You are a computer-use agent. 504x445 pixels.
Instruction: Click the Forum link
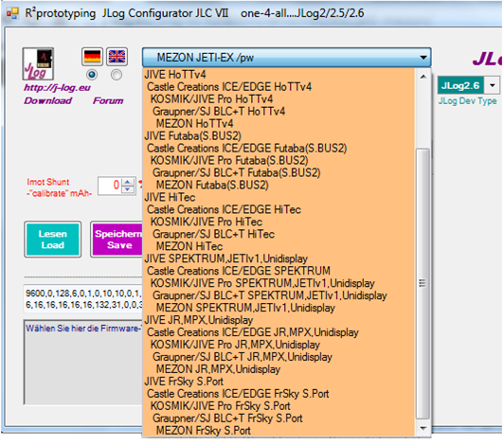point(108,100)
